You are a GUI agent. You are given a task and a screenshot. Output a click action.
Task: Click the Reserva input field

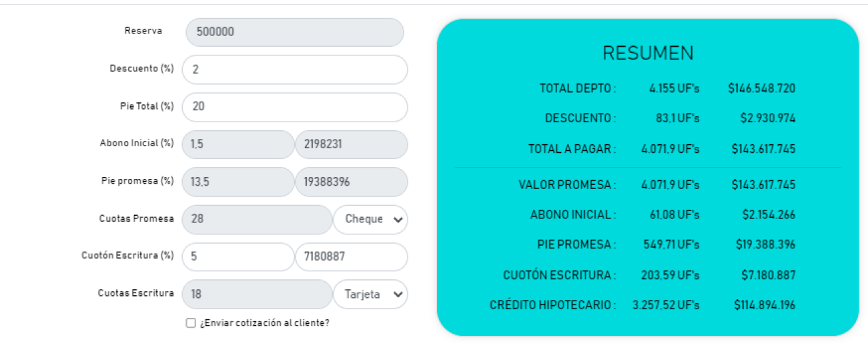coord(294,32)
